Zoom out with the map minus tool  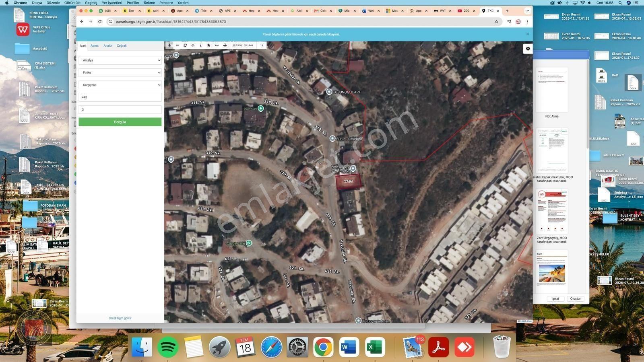(x=178, y=45)
